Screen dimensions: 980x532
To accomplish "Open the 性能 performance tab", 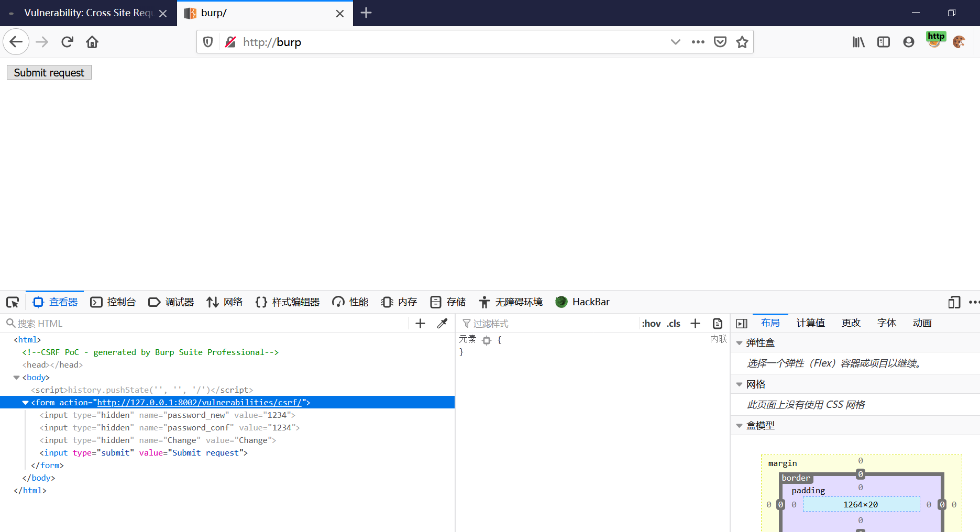I will coord(350,302).
